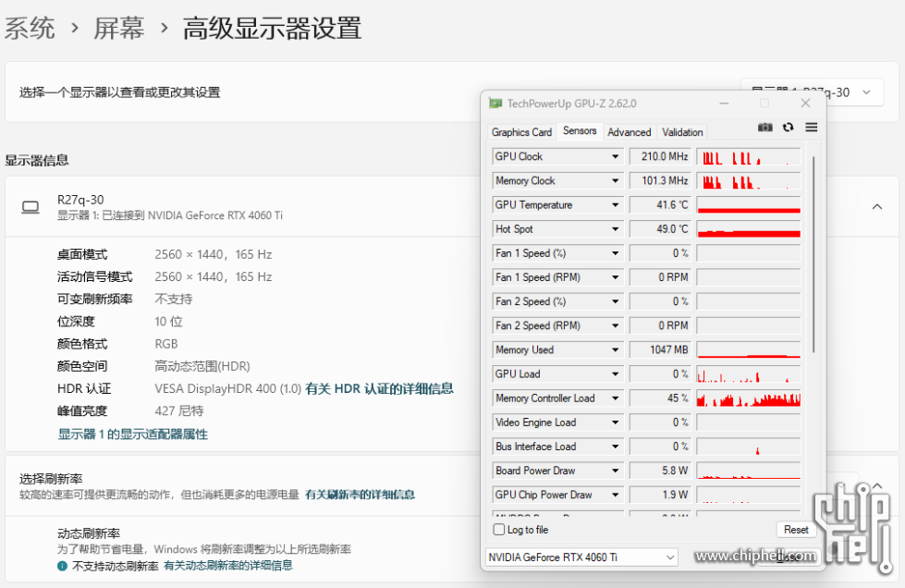Open the Fan 2 Speed (RPM) dropdown
This screenshot has height=588, width=905.
pos(616,326)
